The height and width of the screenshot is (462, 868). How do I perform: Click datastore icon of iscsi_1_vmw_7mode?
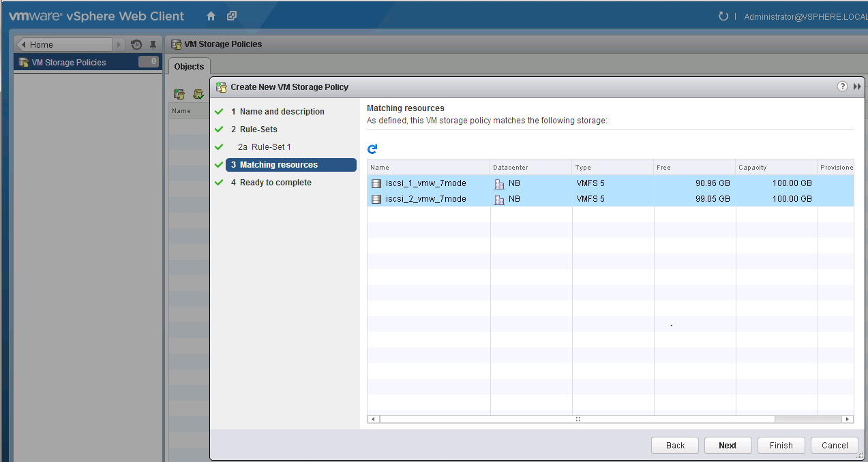point(376,183)
